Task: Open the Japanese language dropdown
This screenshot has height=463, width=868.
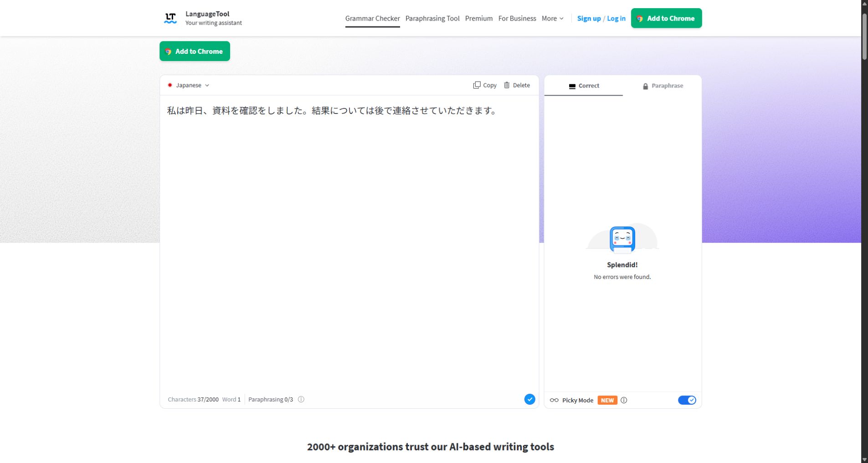Action: point(188,85)
